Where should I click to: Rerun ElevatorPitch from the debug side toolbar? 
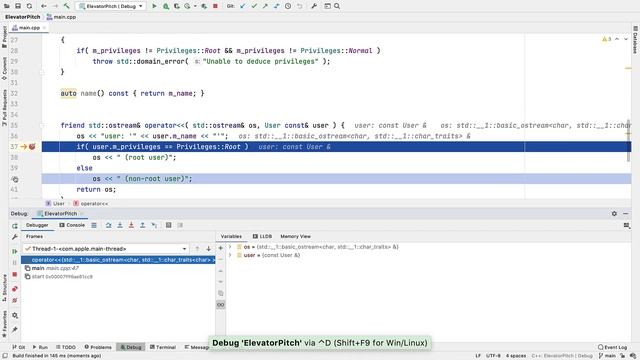15,226
